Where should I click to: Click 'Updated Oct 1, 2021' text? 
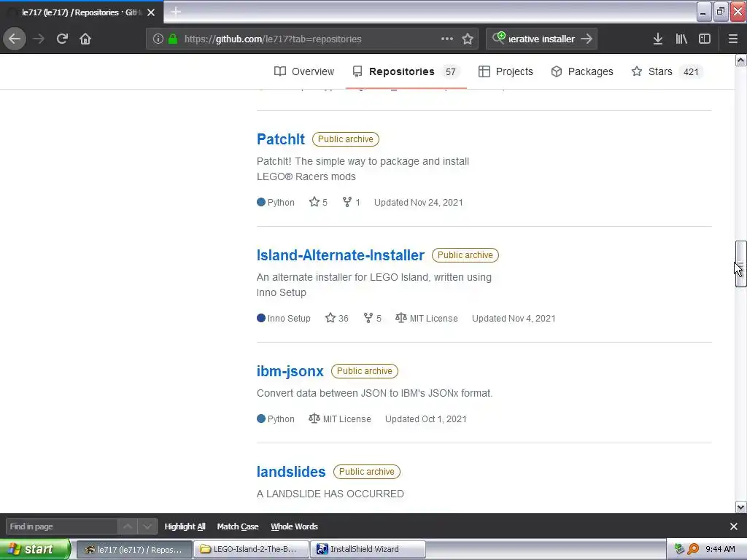(x=425, y=419)
